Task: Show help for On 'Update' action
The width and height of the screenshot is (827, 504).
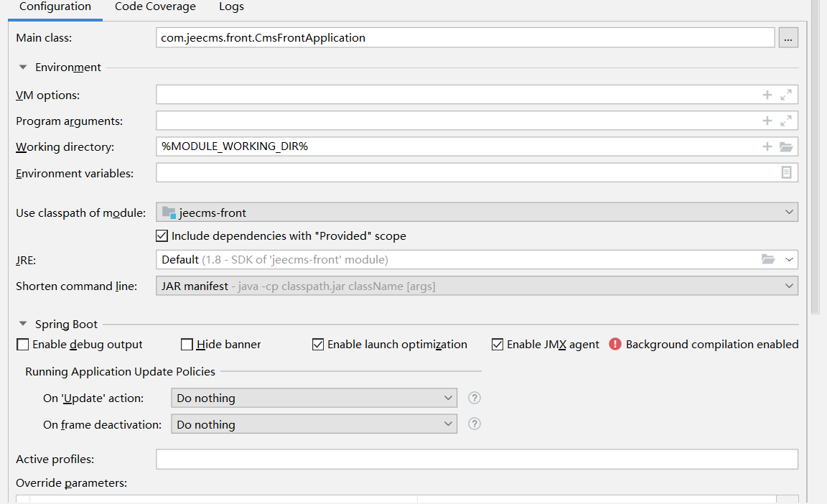Action: pyautogui.click(x=474, y=398)
